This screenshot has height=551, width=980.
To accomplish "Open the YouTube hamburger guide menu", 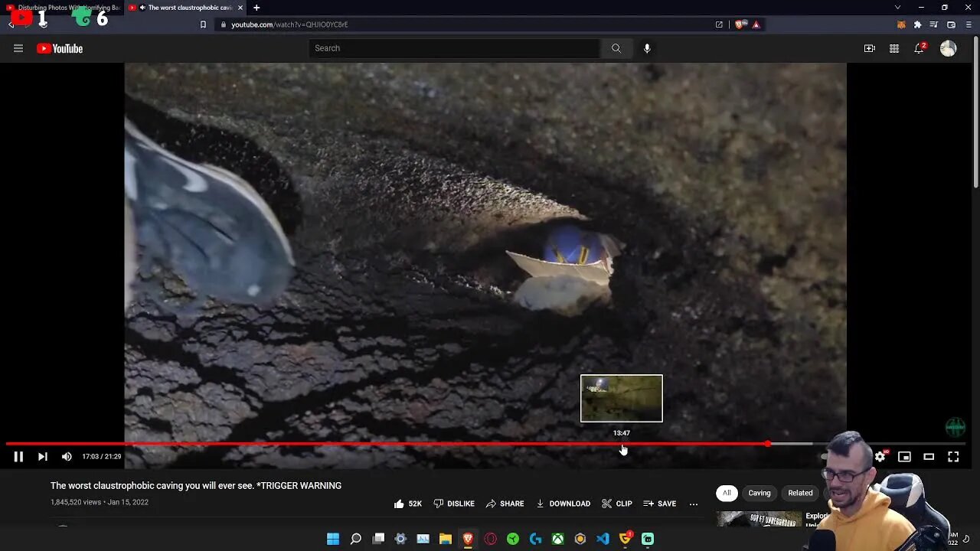I will tap(18, 48).
